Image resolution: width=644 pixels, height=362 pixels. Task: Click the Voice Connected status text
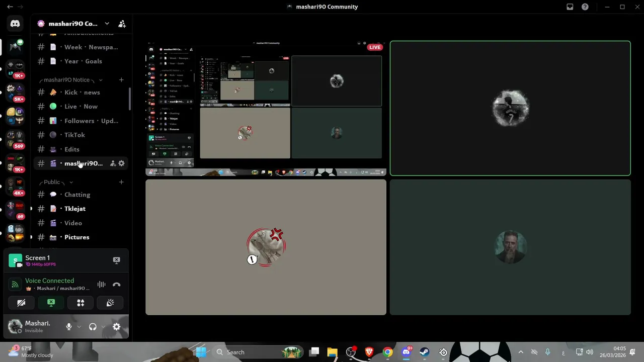point(49,281)
